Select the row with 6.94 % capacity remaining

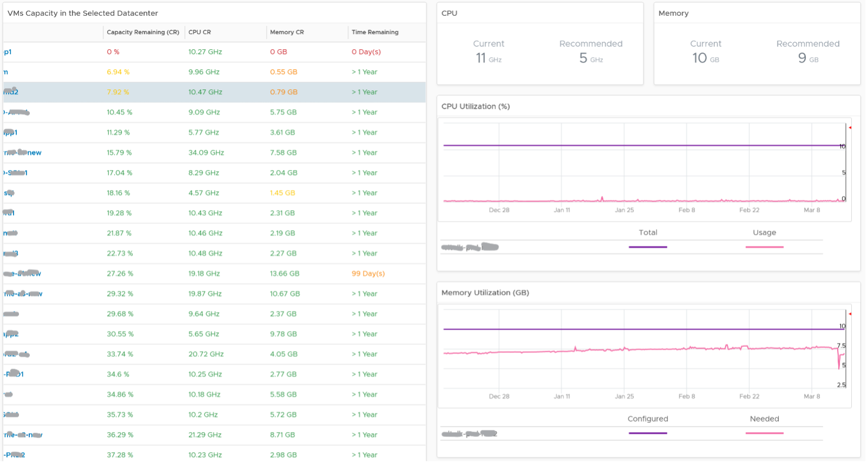214,73
